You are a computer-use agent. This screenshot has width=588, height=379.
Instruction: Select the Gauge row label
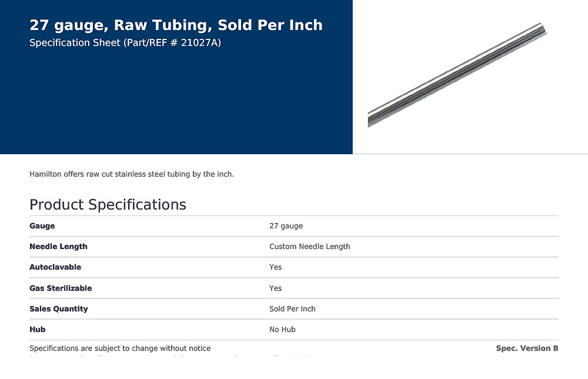tap(42, 226)
